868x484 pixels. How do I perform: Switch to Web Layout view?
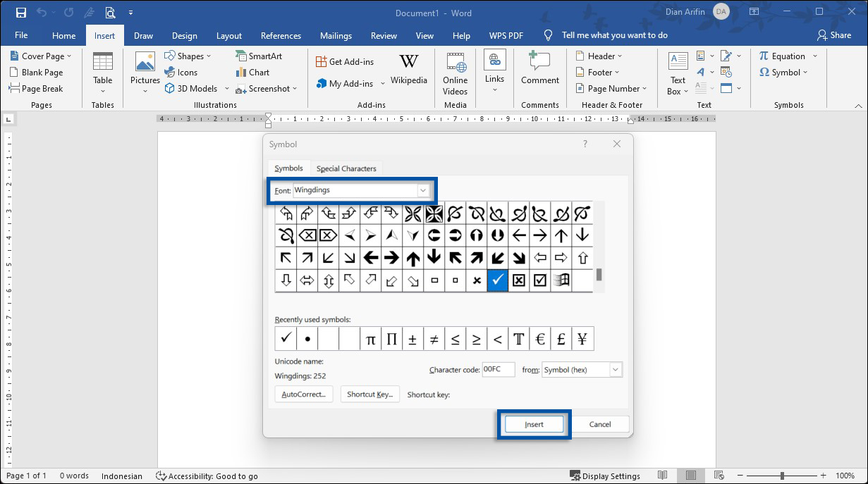point(719,476)
